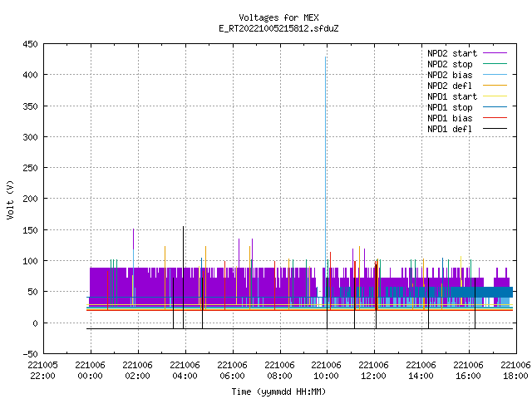This screenshot has height=399, width=532.
Task: Click the '221006 16:00' time axis label
Action: click(469, 371)
